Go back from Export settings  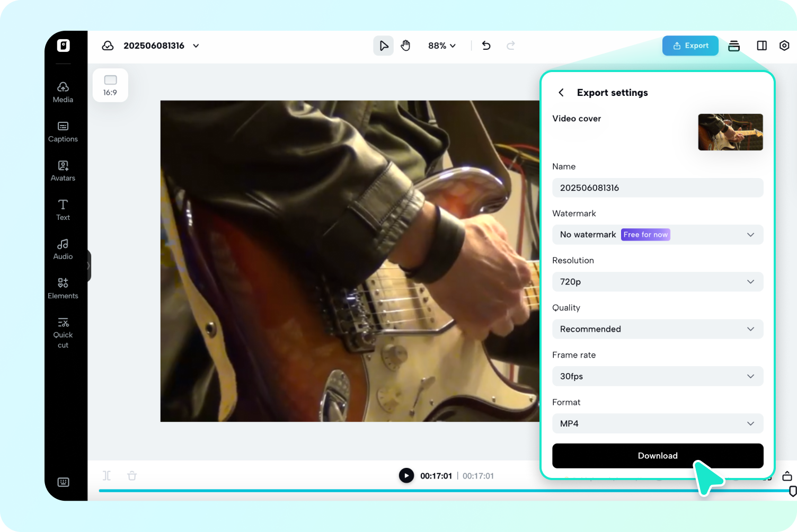tap(561, 93)
